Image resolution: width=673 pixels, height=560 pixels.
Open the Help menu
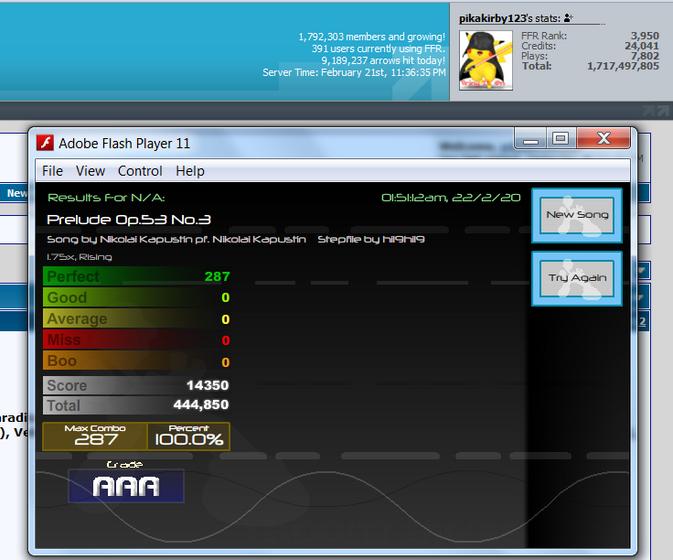point(190,171)
